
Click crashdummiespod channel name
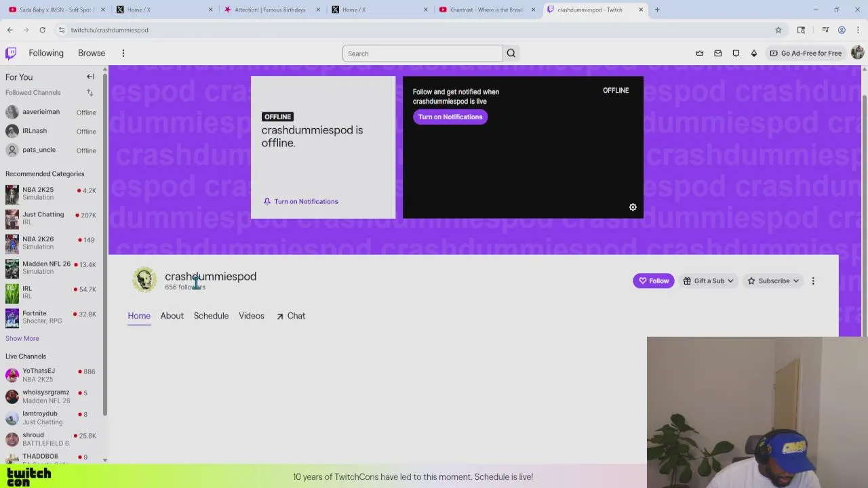(210, 276)
